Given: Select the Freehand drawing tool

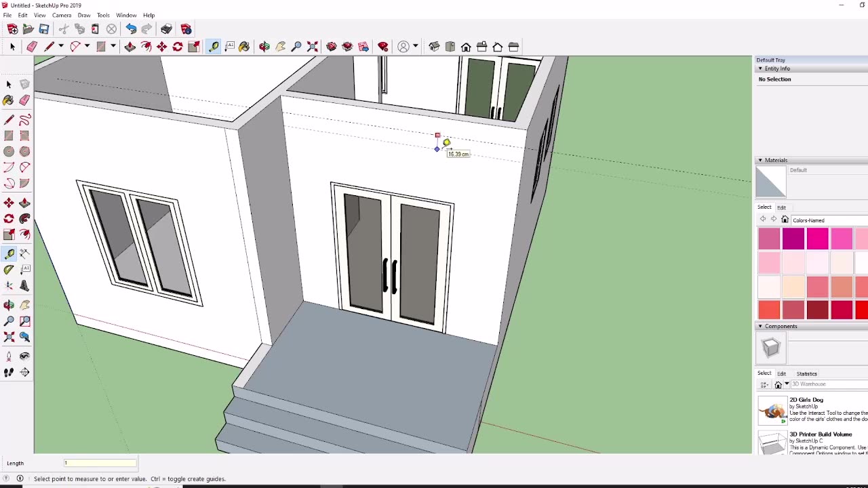Looking at the screenshot, I should pyautogui.click(x=24, y=120).
